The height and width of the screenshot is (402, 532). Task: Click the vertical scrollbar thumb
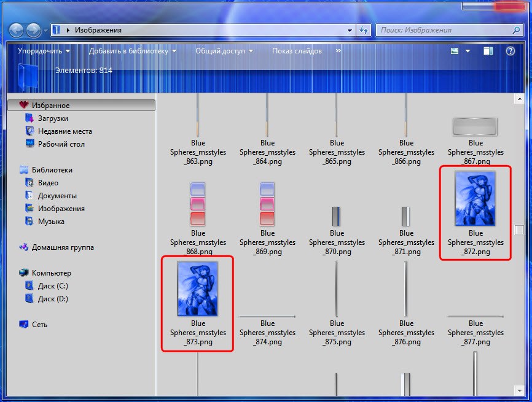520,230
